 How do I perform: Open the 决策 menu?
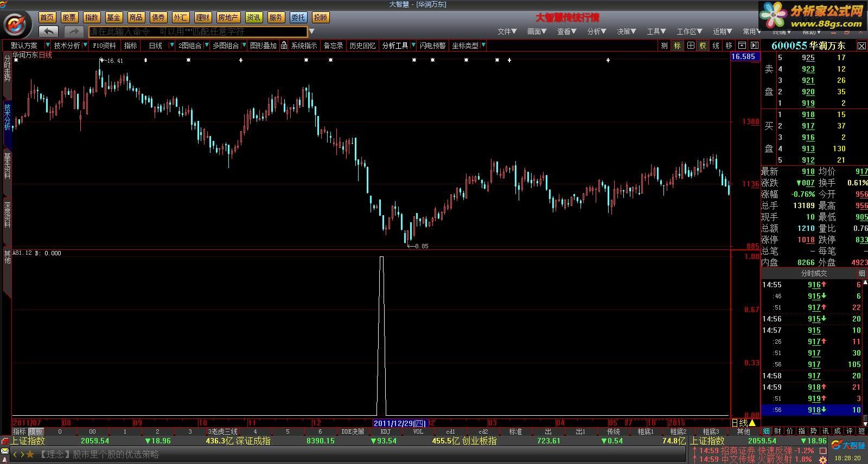tap(627, 31)
